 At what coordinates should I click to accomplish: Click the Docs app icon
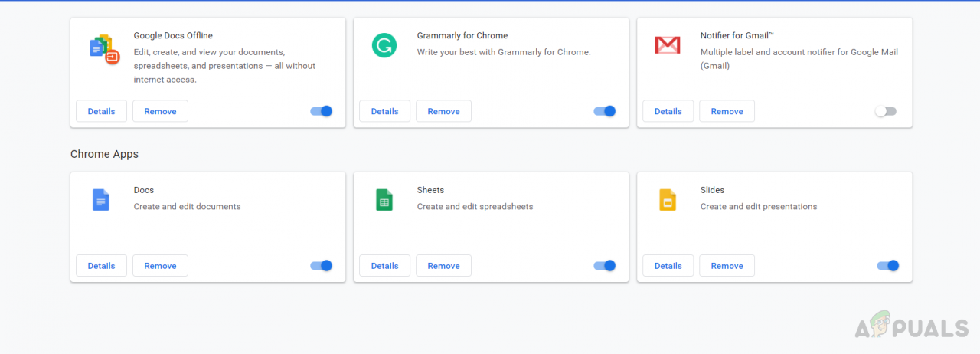coord(101,200)
